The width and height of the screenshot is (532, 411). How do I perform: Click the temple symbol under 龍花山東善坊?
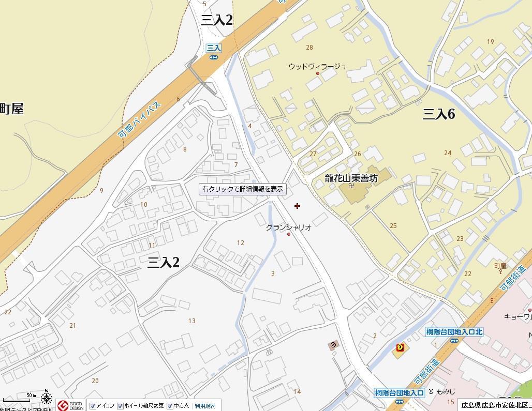(x=351, y=186)
